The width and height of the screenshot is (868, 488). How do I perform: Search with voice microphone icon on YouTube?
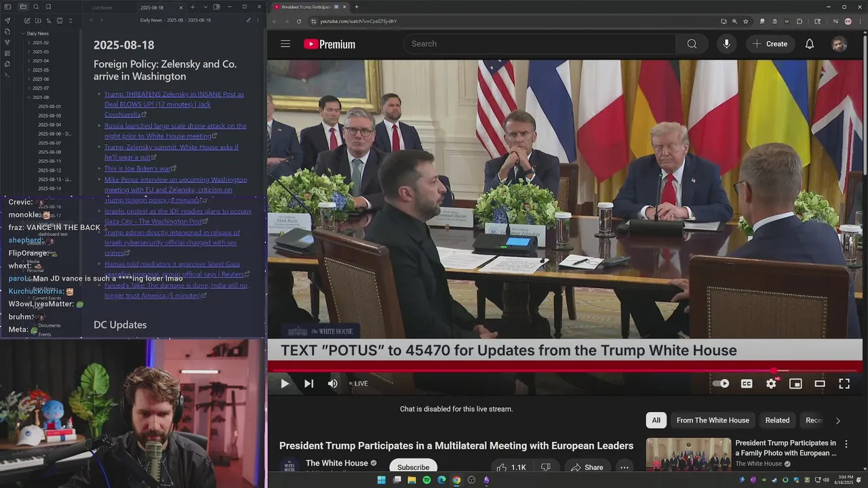pos(726,43)
